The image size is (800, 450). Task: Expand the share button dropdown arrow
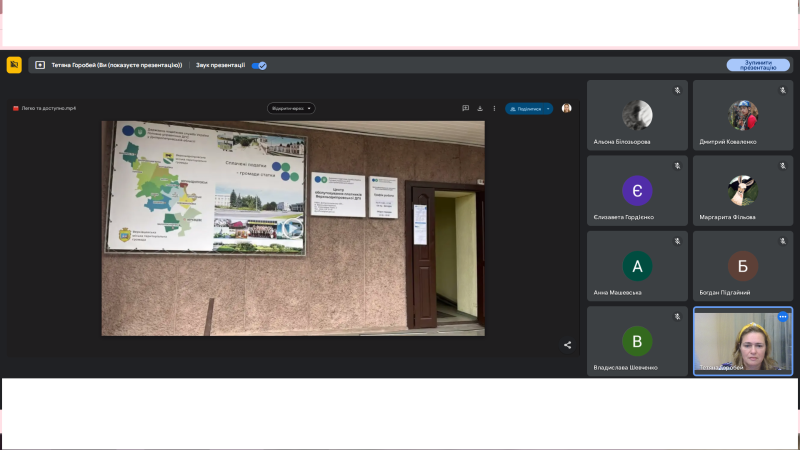(x=548, y=108)
